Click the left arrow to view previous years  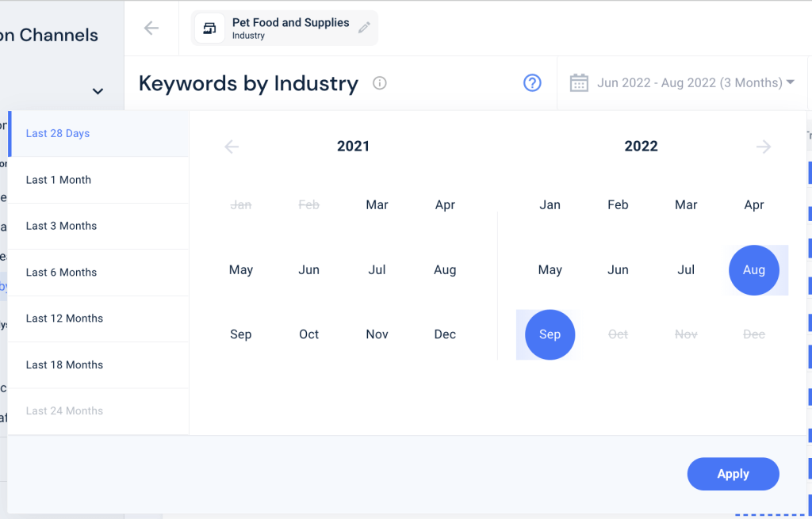point(231,146)
